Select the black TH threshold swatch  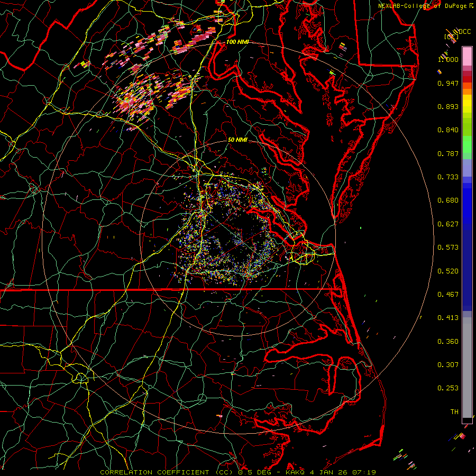(467, 420)
